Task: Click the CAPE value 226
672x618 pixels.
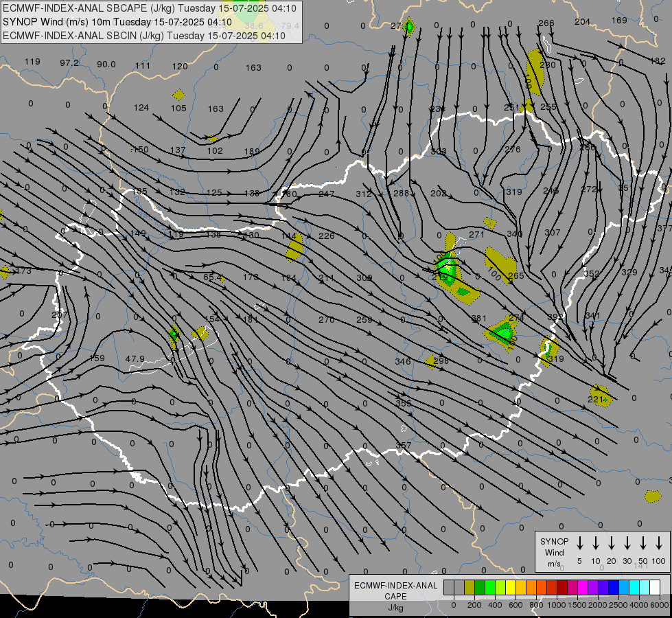Action: click(x=327, y=236)
